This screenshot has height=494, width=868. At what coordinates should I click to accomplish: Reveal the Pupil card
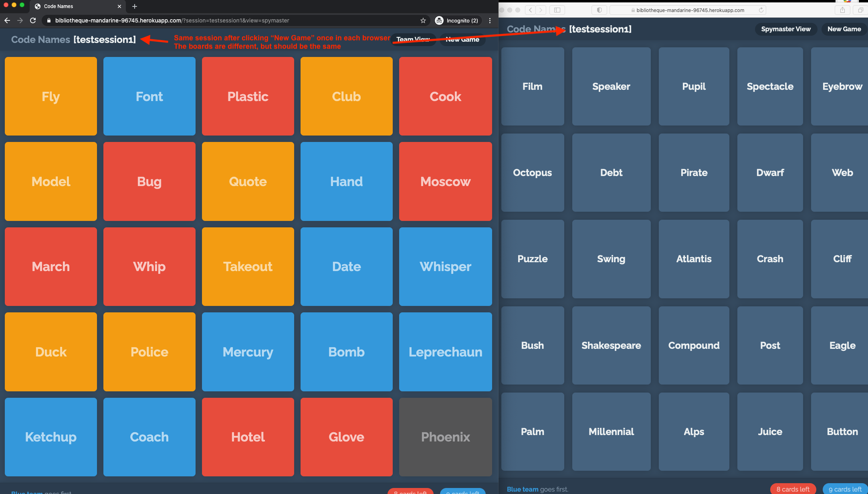(694, 86)
